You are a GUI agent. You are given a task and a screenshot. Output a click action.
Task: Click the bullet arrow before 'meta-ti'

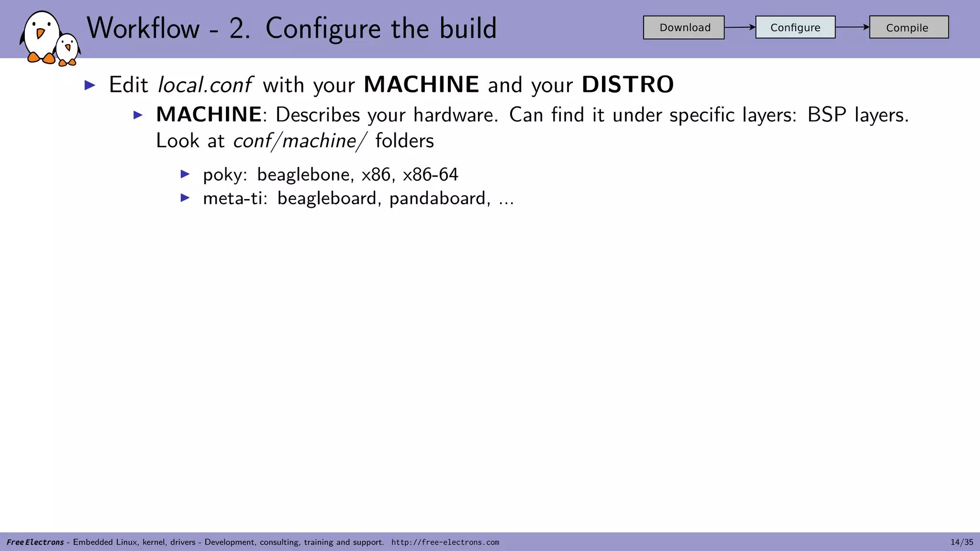(x=185, y=198)
